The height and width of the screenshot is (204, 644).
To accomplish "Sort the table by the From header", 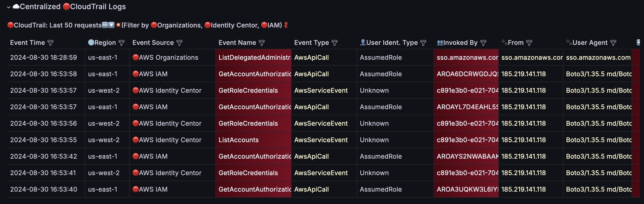I will pyautogui.click(x=512, y=43).
